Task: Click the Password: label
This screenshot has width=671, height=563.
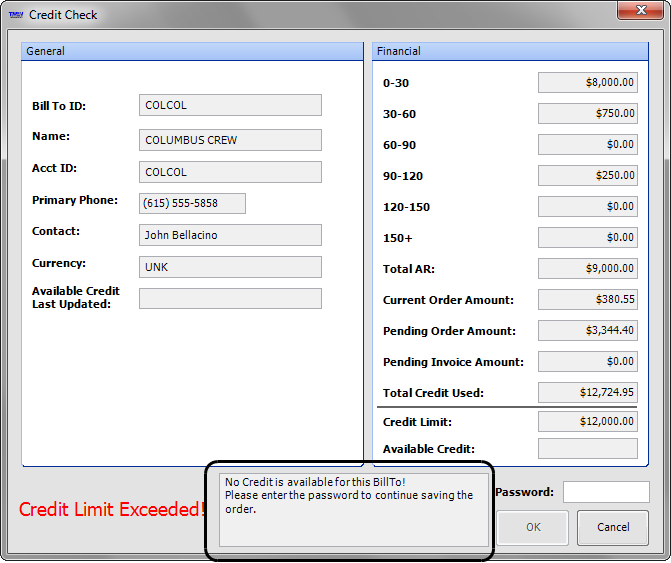Action: pos(524,492)
